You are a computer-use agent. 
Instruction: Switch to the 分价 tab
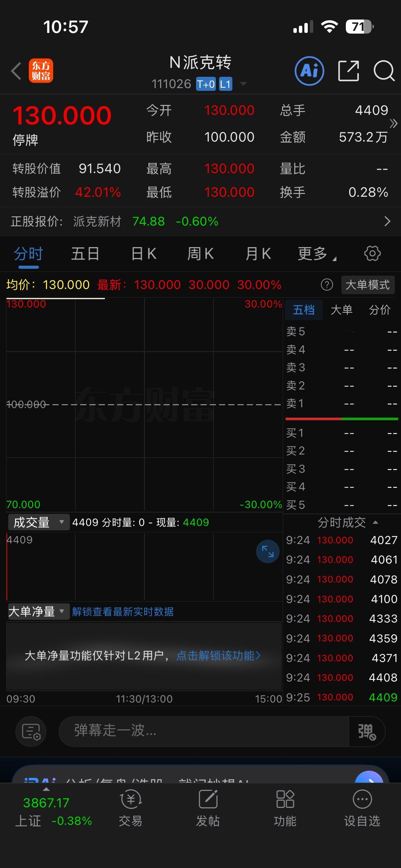(x=380, y=310)
